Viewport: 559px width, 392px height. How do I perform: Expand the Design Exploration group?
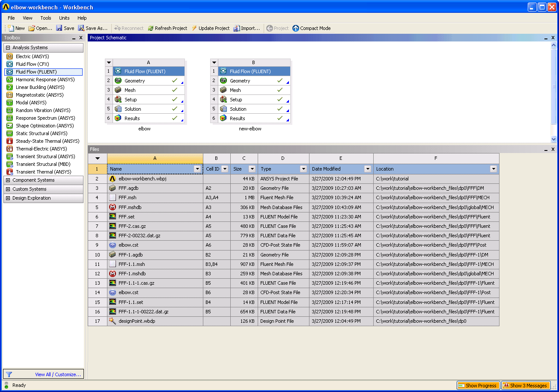tap(8, 198)
